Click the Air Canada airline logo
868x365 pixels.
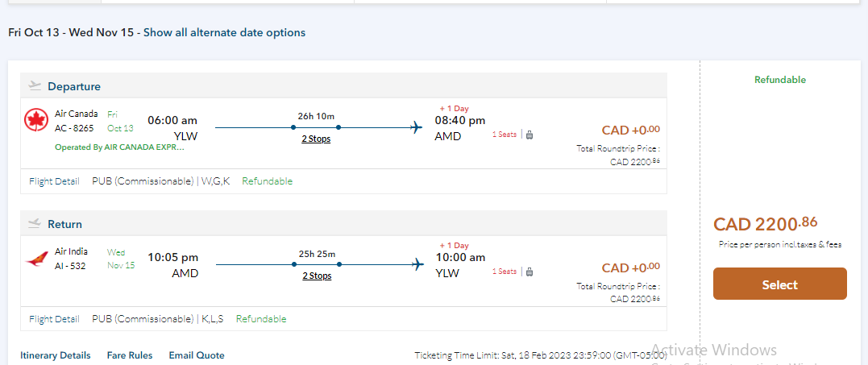[x=37, y=120]
